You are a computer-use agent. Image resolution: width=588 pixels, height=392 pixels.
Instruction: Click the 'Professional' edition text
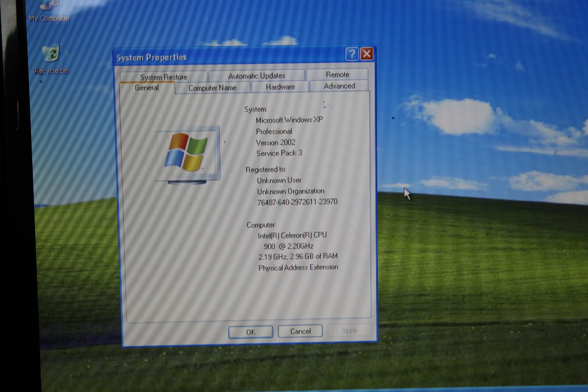274,131
